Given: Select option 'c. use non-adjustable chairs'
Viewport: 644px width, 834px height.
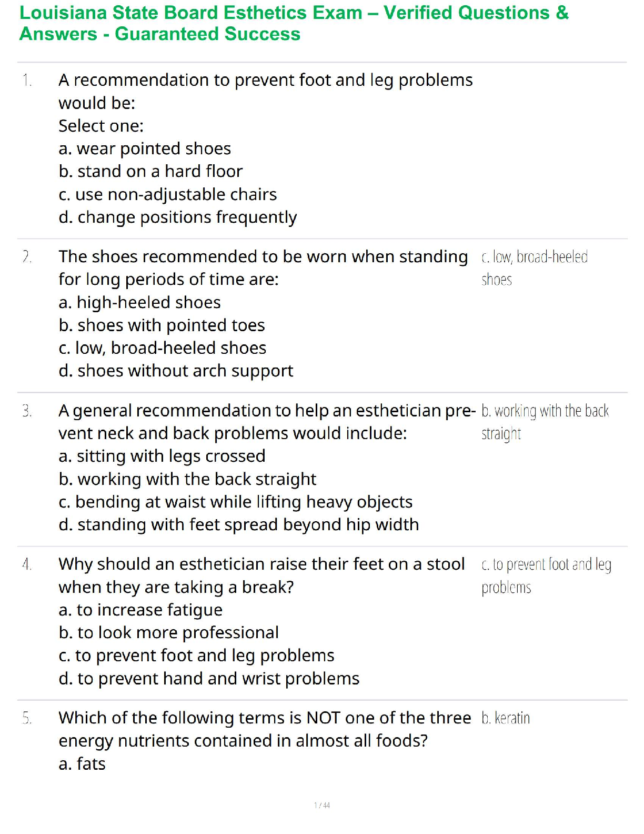Looking at the screenshot, I should pos(167,194).
